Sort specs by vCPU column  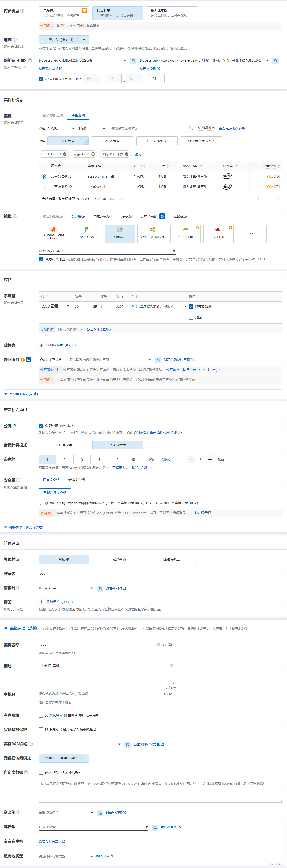pyautogui.click(x=144, y=166)
